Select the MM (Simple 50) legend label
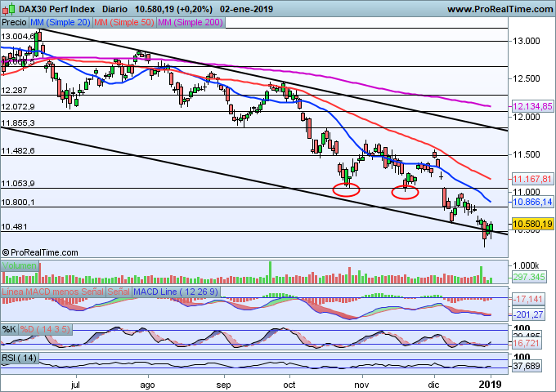 point(124,22)
